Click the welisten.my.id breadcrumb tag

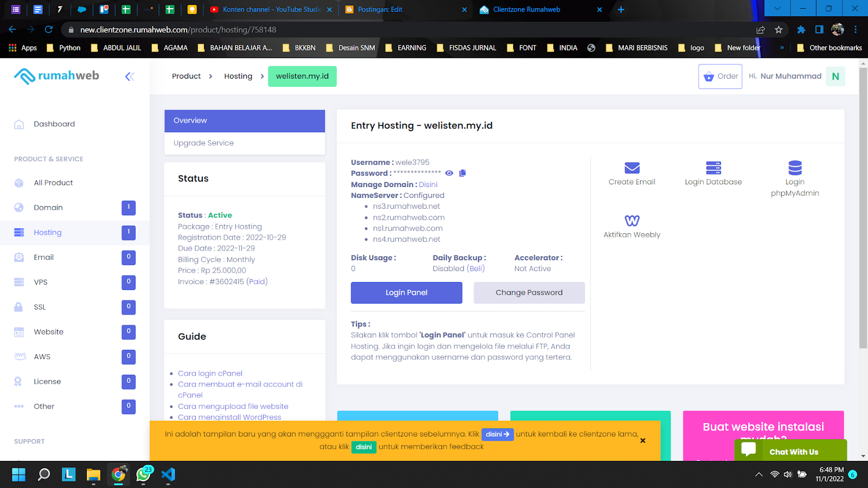(302, 76)
